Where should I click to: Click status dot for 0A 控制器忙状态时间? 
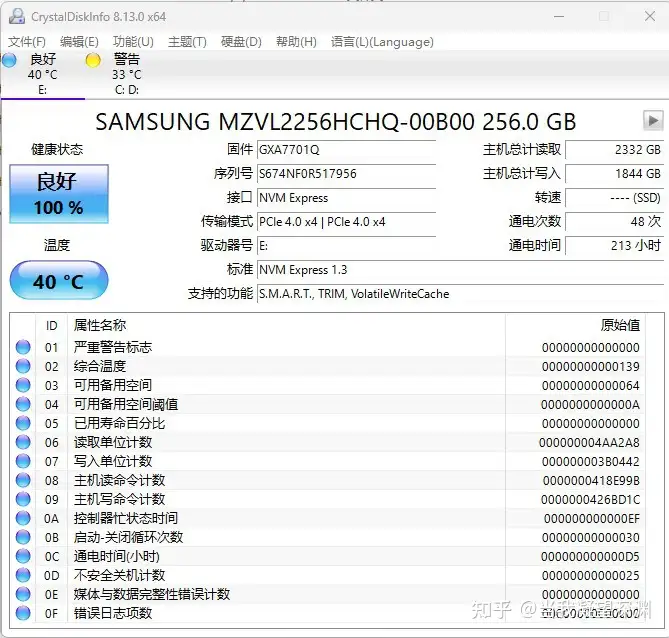(23, 518)
